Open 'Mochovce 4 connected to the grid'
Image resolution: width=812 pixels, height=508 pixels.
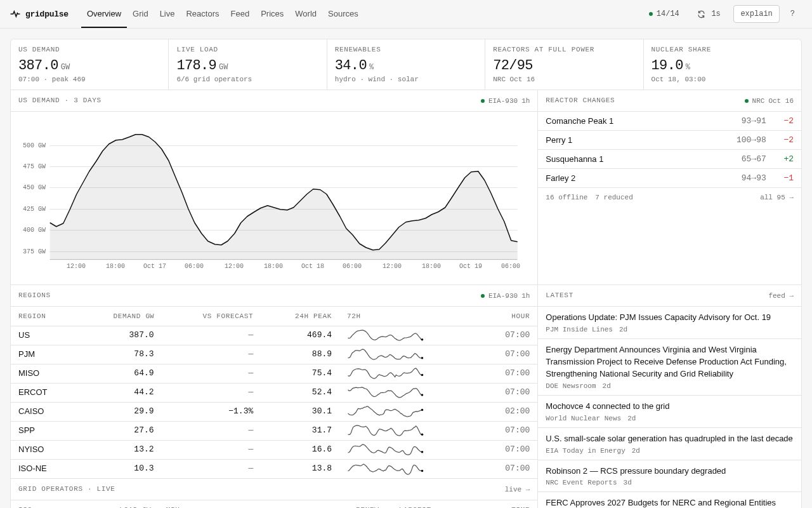point(669,411)
